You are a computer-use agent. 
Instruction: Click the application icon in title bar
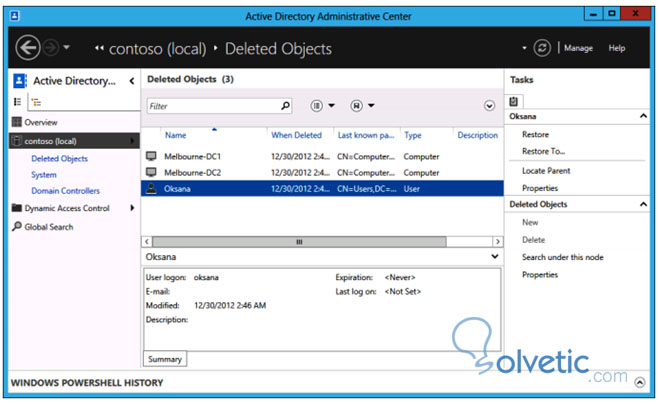pos(15,16)
